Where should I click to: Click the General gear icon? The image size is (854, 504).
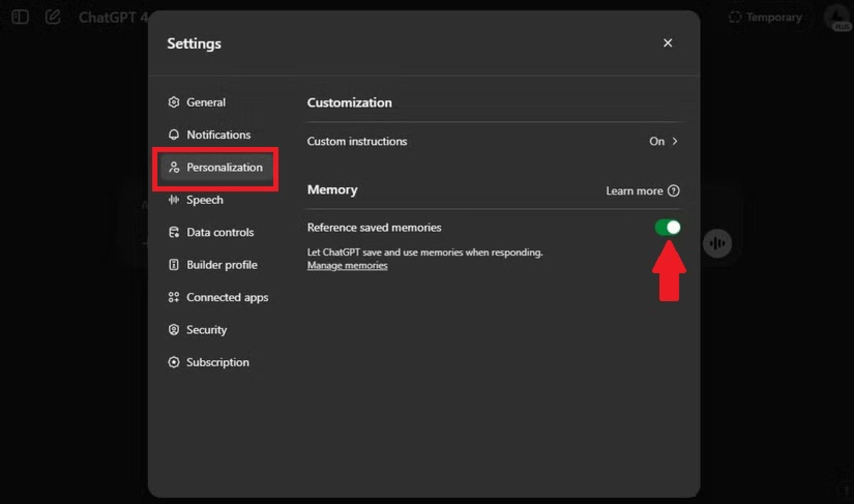click(173, 102)
